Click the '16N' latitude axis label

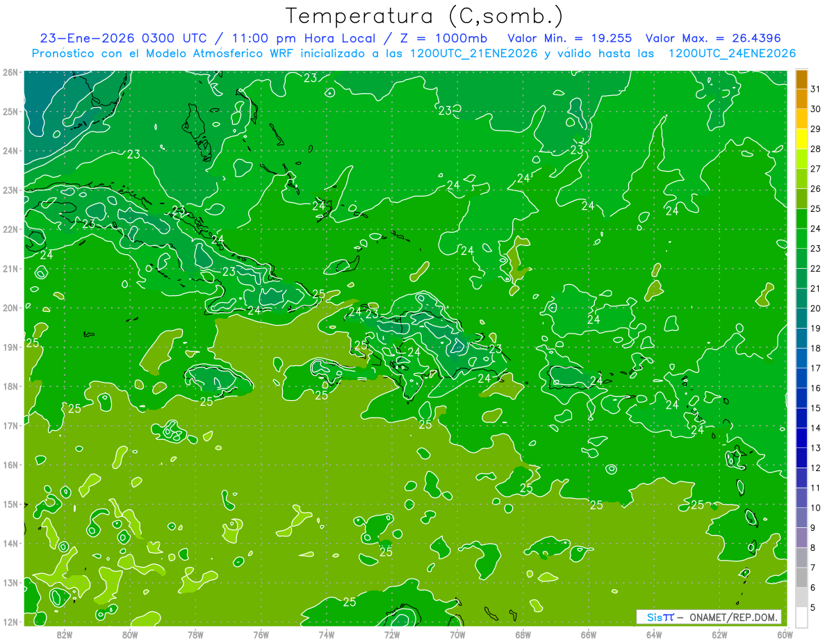(10, 465)
